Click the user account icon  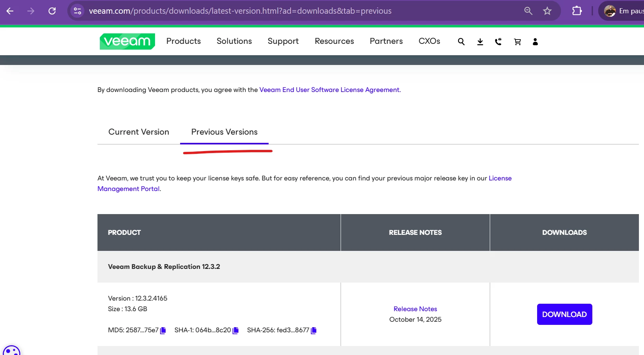535,41
